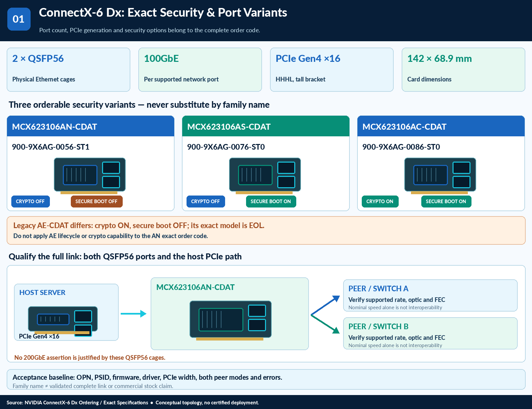Click the card illustration under MCX623106AS-CDAT

[265, 176]
